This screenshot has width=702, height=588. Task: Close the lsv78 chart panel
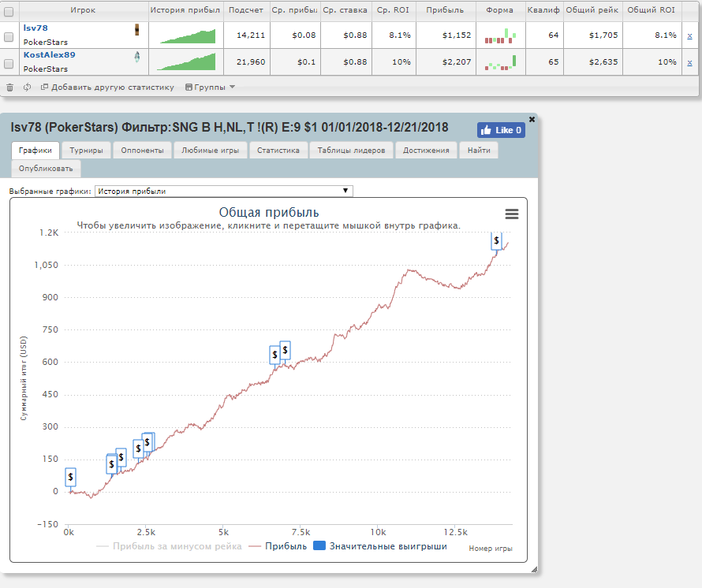tap(532, 119)
